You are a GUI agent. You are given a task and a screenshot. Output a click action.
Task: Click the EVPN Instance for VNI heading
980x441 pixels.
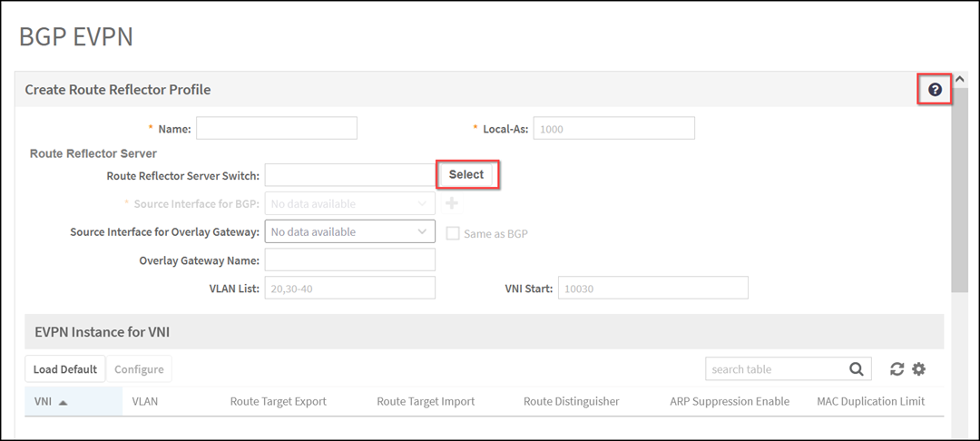(x=102, y=332)
